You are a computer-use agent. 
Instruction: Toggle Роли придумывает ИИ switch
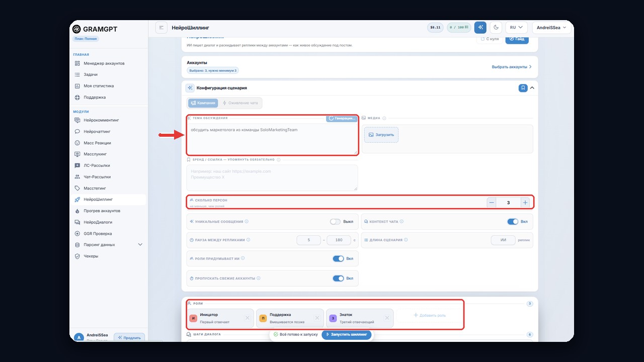pyautogui.click(x=338, y=258)
